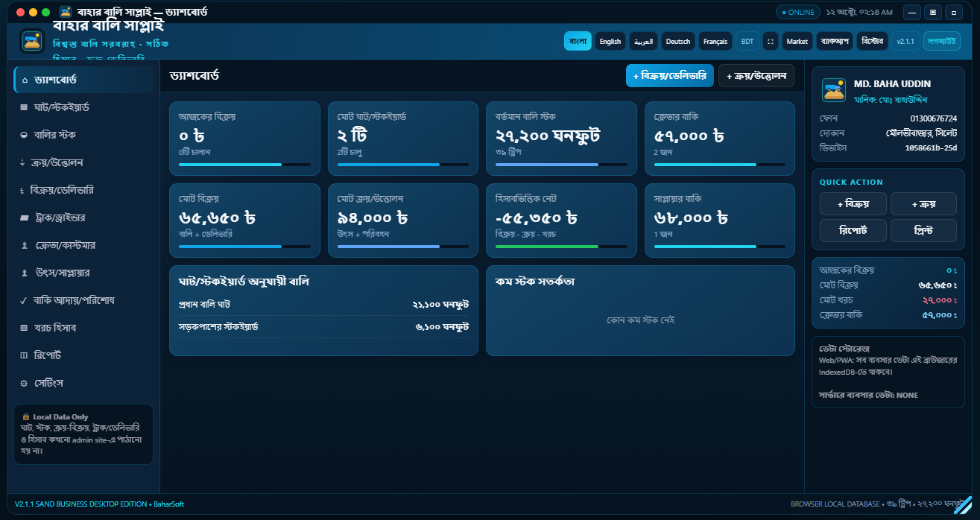
Task: Click Quick Action + বিক্রয় button
Action: (x=853, y=203)
